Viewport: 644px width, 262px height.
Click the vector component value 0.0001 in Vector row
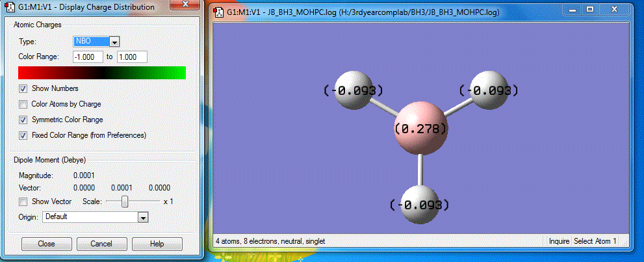(122, 188)
